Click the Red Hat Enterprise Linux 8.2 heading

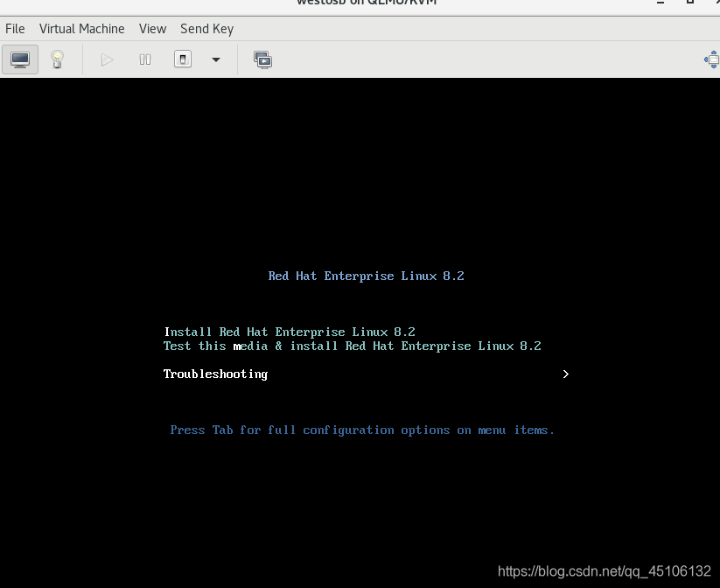[x=366, y=276]
